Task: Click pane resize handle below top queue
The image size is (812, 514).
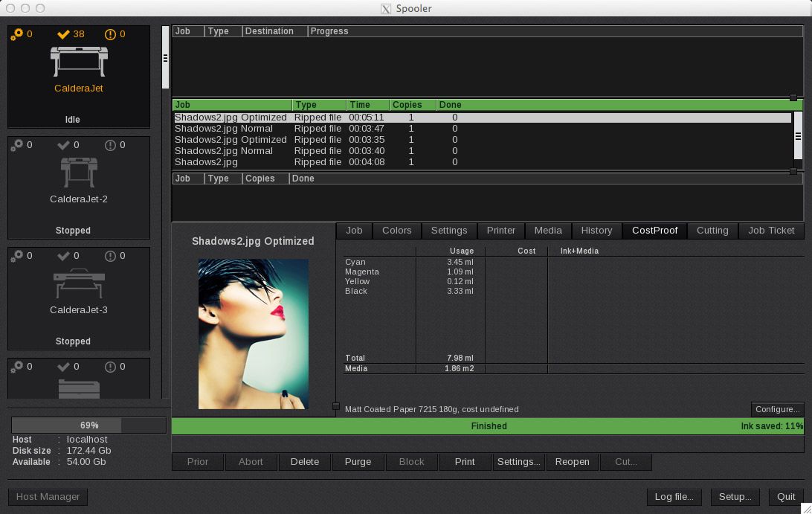Action: click(x=793, y=97)
